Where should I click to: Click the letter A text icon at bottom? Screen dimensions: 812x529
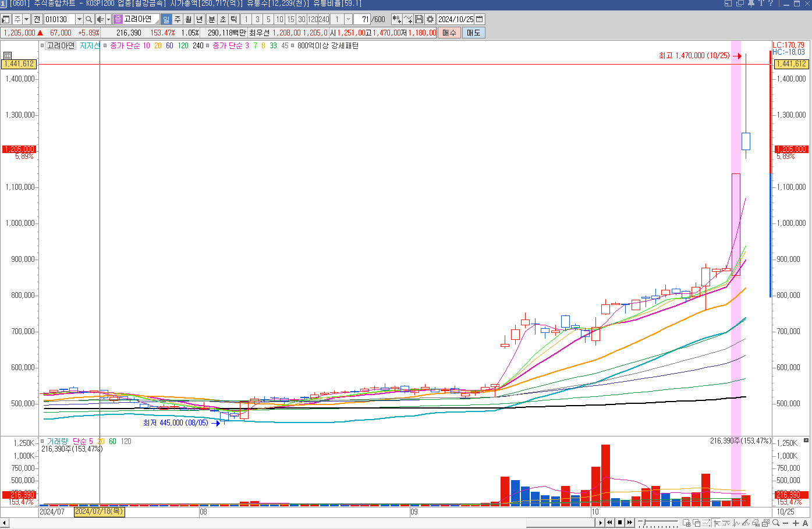point(806,523)
